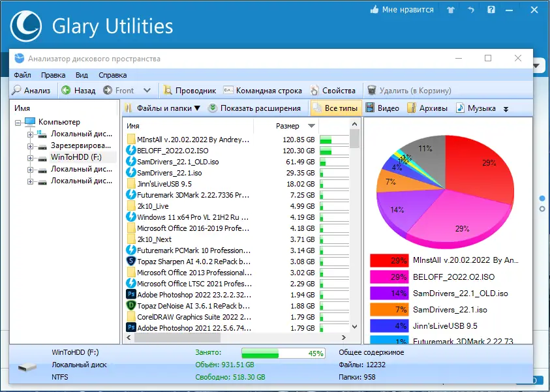Image resolution: width=550 pixels, height=392 pixels.
Task: Select BELOFF_2O22.O2.ISO file icon
Action: click(x=131, y=151)
